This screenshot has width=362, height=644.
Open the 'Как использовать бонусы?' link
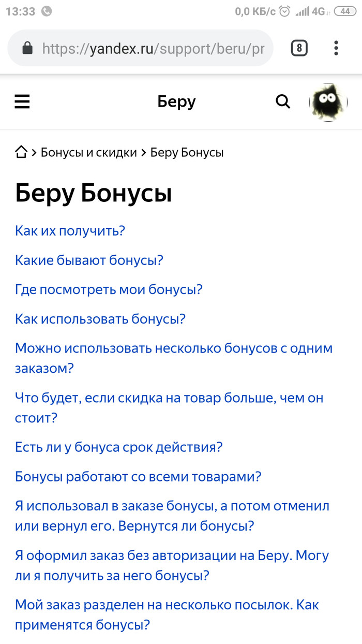tap(100, 319)
